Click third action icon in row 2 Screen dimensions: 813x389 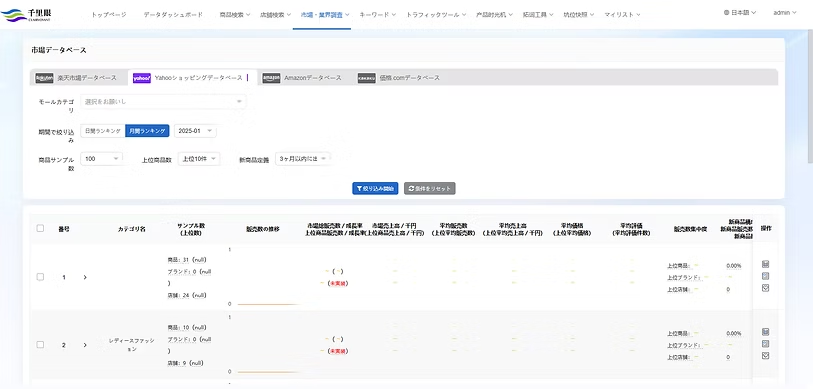click(765, 356)
